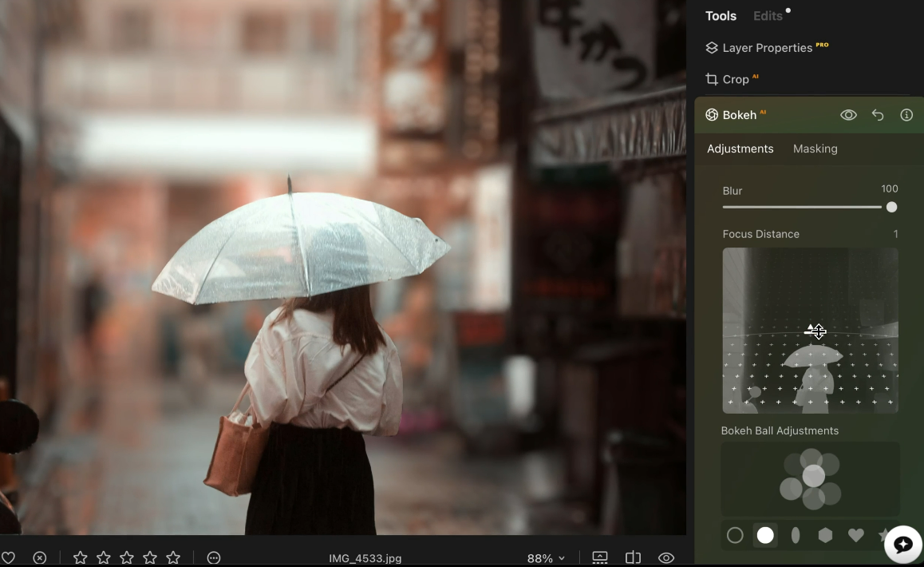Select the hexagon bokeh shape
The height and width of the screenshot is (567, 924).
(825, 535)
